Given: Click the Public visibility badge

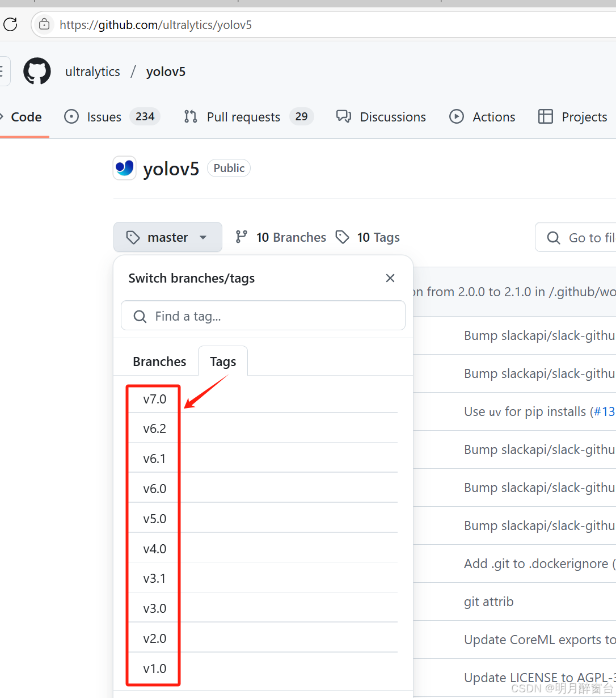Looking at the screenshot, I should coord(229,168).
